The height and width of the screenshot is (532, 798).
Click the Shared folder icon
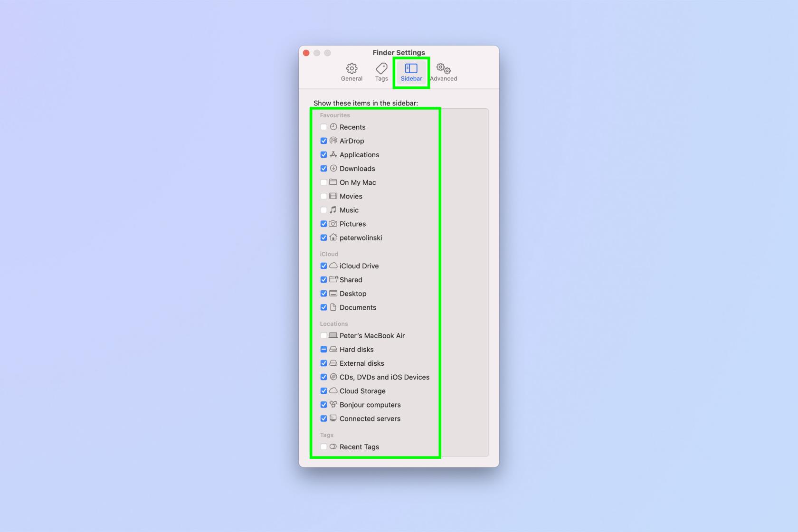pyautogui.click(x=333, y=279)
